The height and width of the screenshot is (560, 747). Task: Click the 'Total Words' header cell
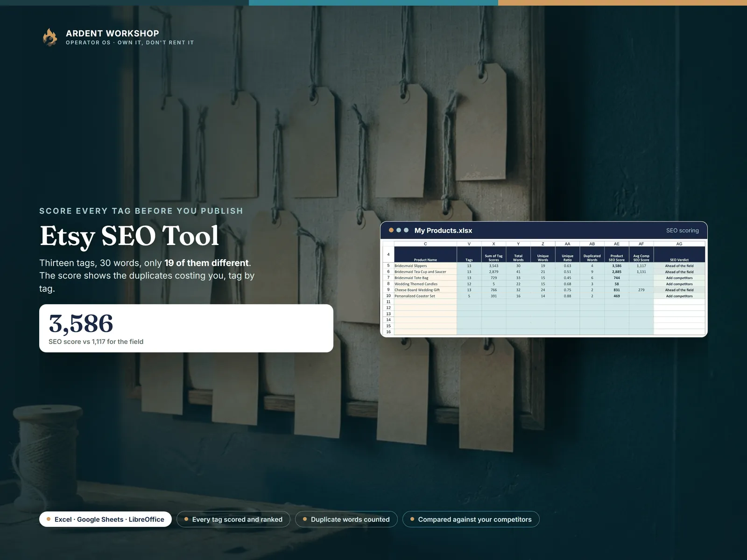(518, 255)
